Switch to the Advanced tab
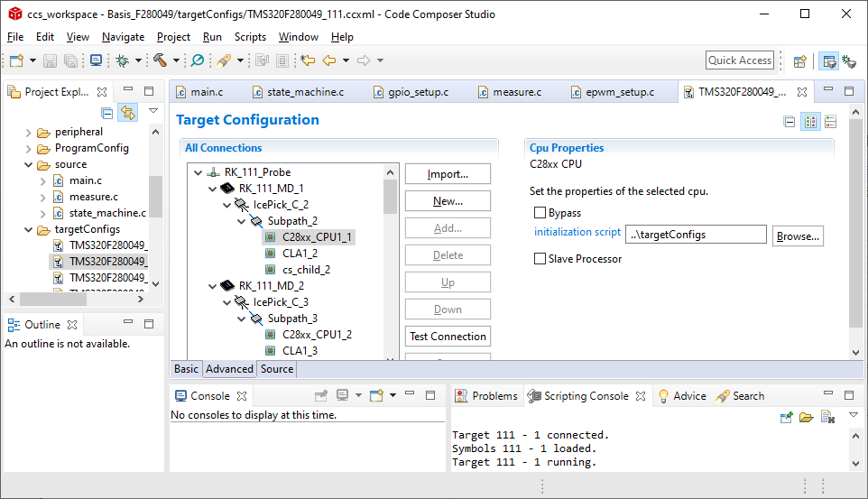 point(230,369)
